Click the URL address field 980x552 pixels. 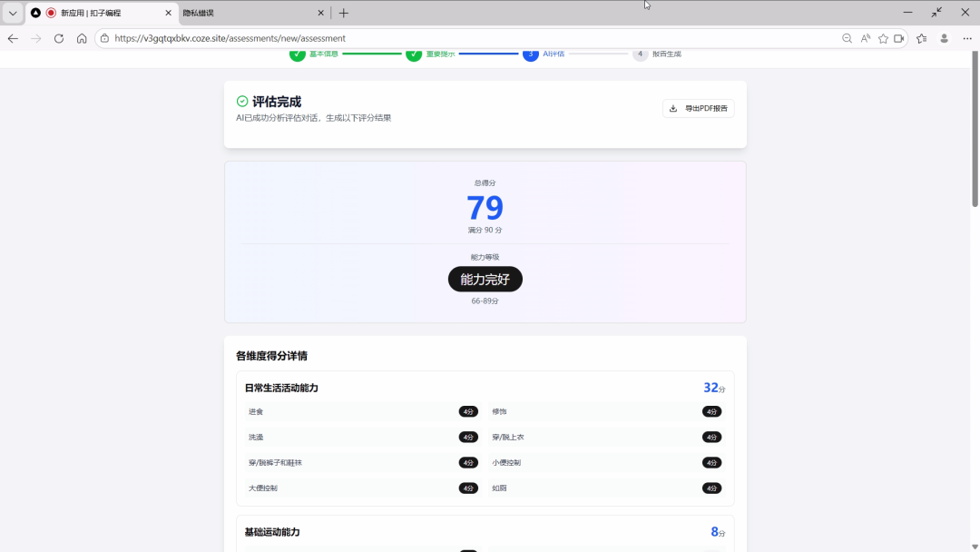(454, 38)
